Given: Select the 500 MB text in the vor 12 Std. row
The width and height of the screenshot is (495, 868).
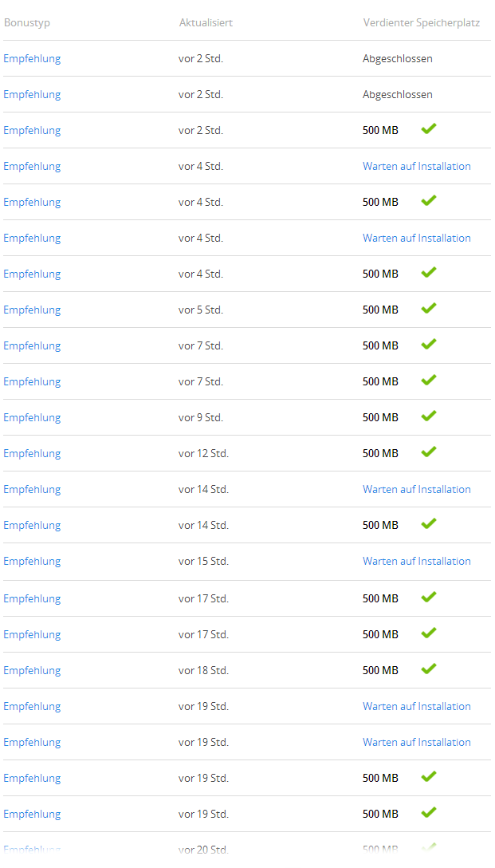Looking at the screenshot, I should click(380, 453).
